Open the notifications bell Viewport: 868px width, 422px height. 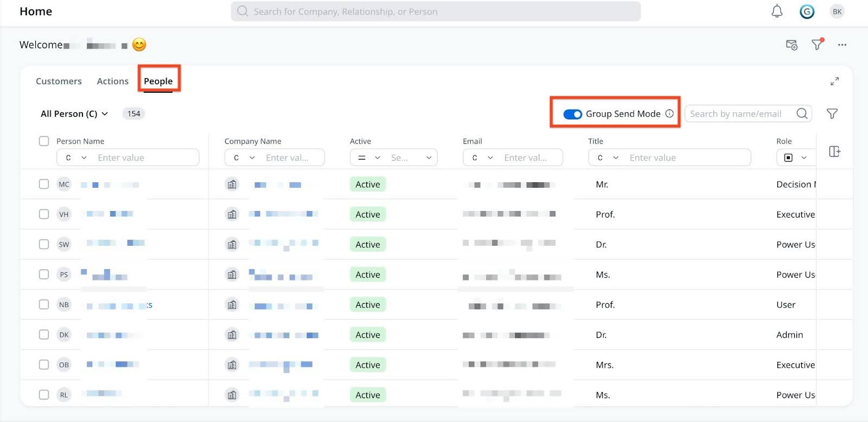pyautogui.click(x=777, y=11)
